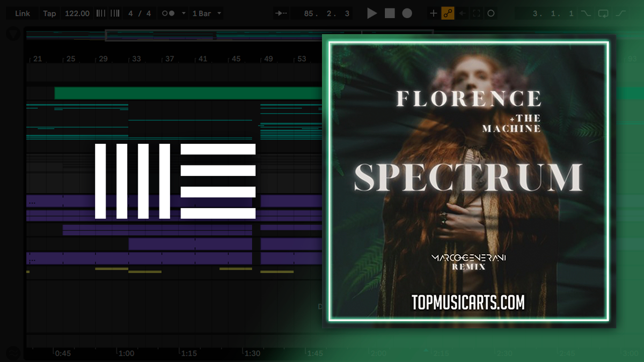644x362 pixels.
Task: Click the Follow playback arrow icon
Action: 280,13
